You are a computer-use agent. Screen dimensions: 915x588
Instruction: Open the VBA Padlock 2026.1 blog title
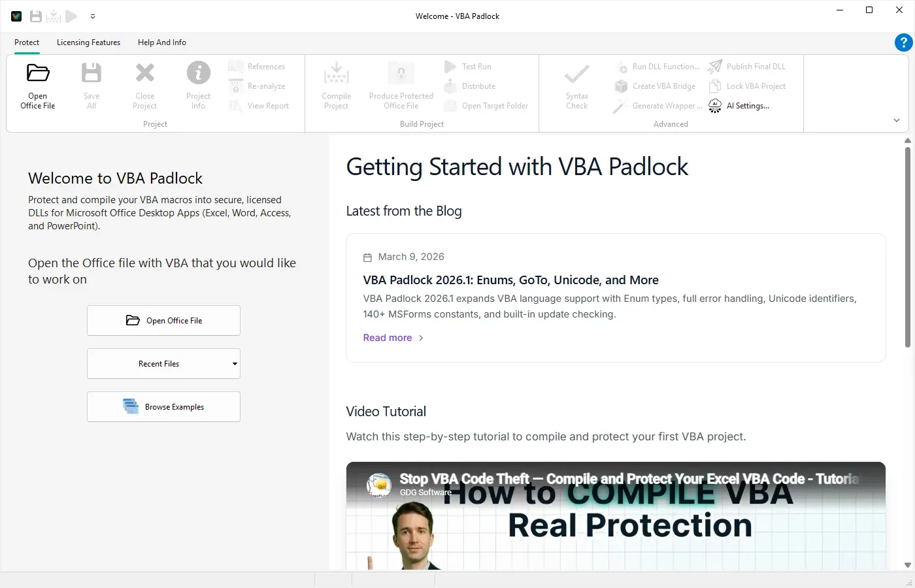510,280
